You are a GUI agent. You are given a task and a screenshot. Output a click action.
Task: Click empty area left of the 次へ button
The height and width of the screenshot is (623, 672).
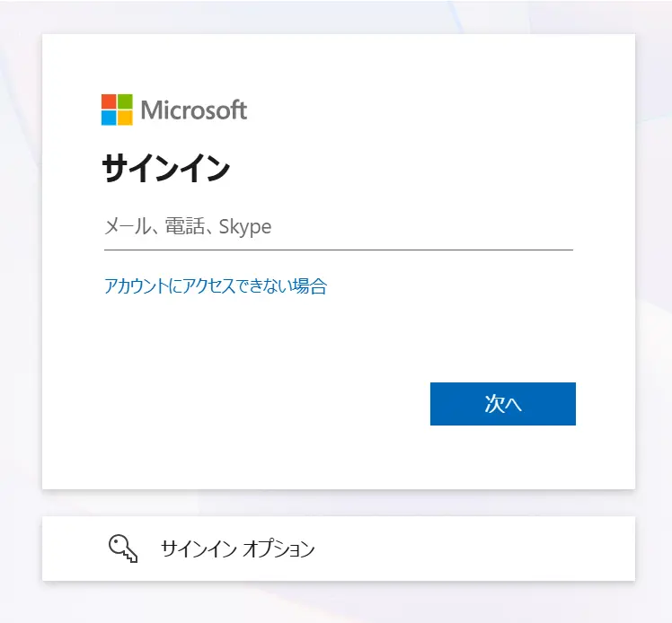pos(270,404)
